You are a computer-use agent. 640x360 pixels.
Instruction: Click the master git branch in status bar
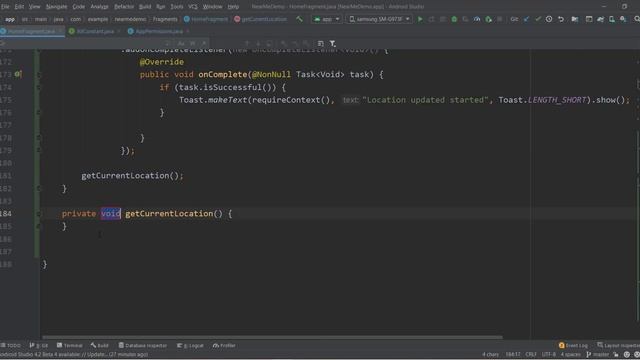(x=598, y=354)
